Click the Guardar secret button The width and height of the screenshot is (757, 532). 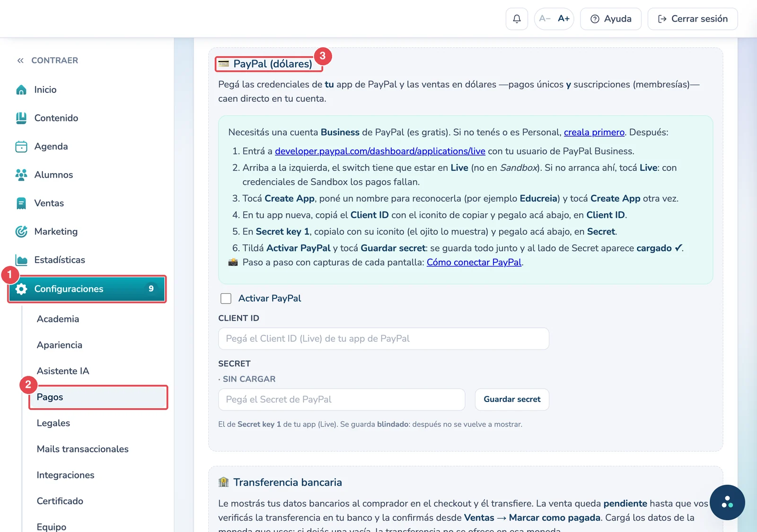point(512,400)
